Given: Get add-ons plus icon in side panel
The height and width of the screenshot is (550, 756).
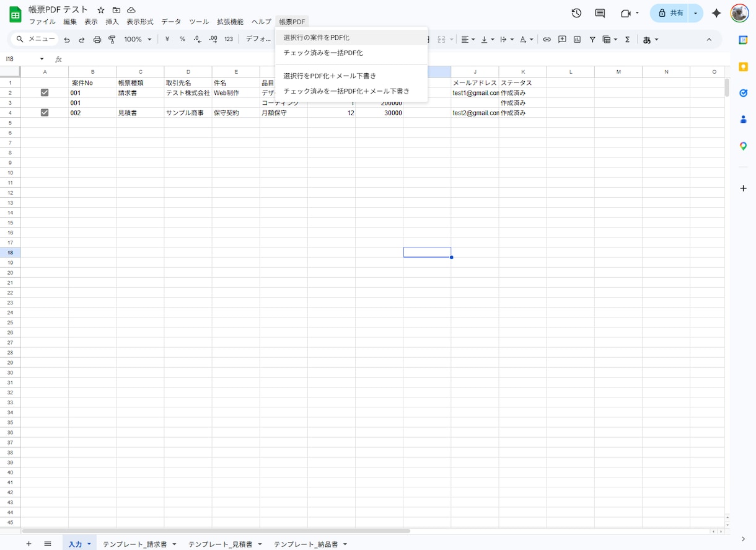Looking at the screenshot, I should [x=743, y=188].
